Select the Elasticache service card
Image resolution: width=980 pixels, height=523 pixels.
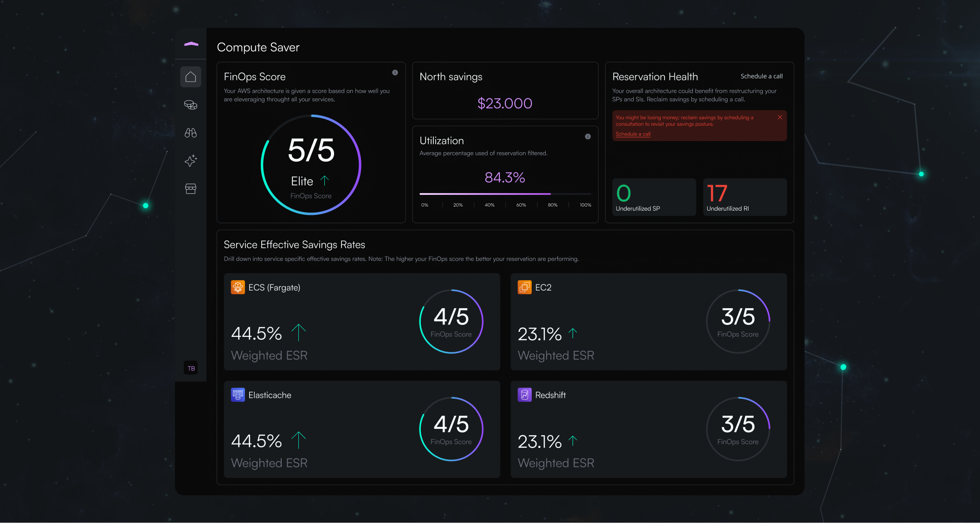click(361, 429)
